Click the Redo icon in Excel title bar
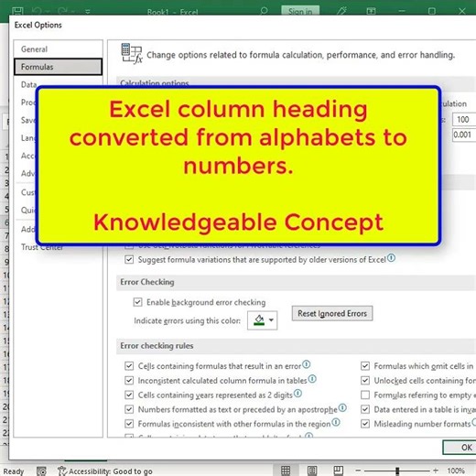476x476 pixels. point(62,11)
